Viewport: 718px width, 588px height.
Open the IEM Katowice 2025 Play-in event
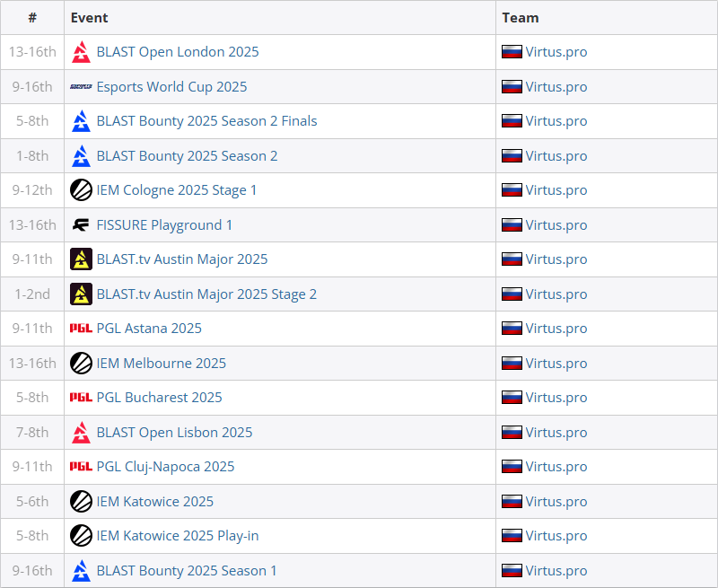click(x=178, y=536)
